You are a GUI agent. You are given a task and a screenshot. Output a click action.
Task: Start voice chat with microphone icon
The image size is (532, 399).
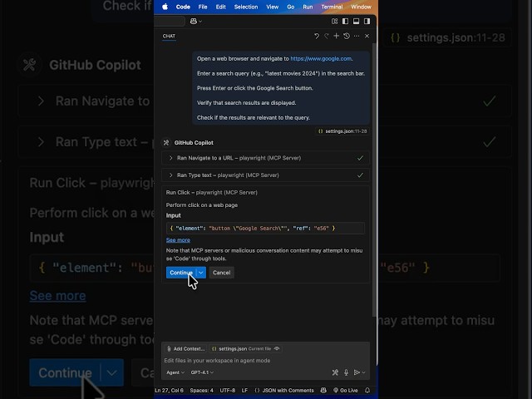[346, 372]
